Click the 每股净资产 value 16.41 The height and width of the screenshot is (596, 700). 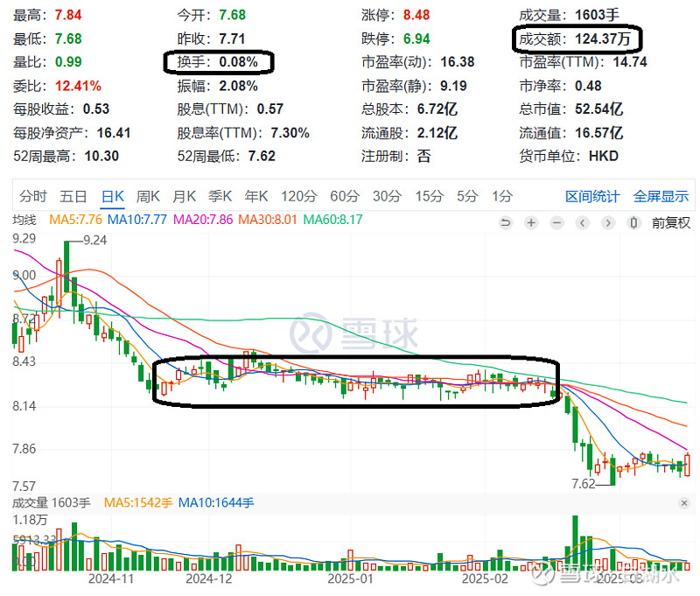click(114, 133)
